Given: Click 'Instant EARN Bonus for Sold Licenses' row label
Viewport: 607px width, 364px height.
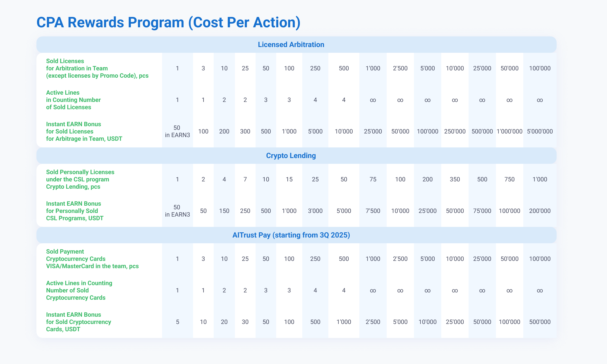Looking at the screenshot, I should point(84,131).
